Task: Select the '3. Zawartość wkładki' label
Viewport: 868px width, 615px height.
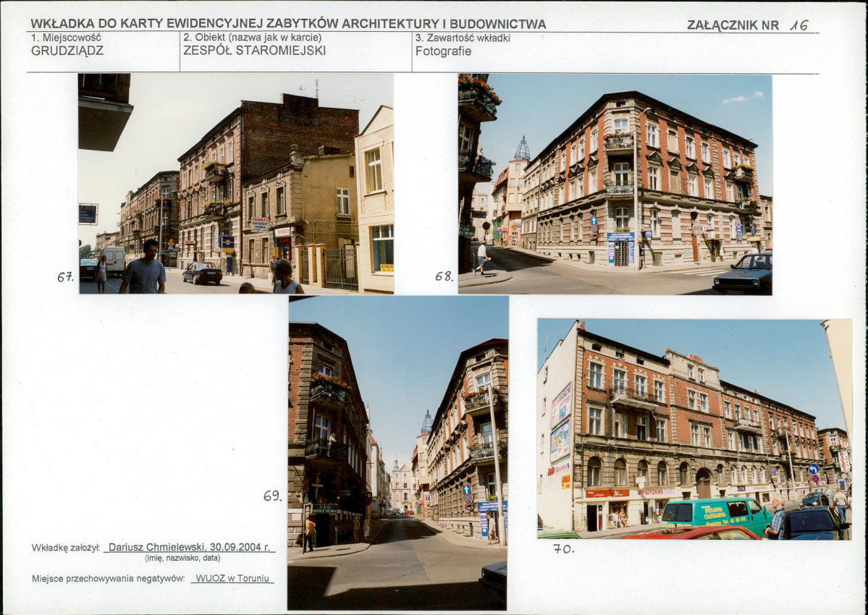Action: click(x=463, y=38)
